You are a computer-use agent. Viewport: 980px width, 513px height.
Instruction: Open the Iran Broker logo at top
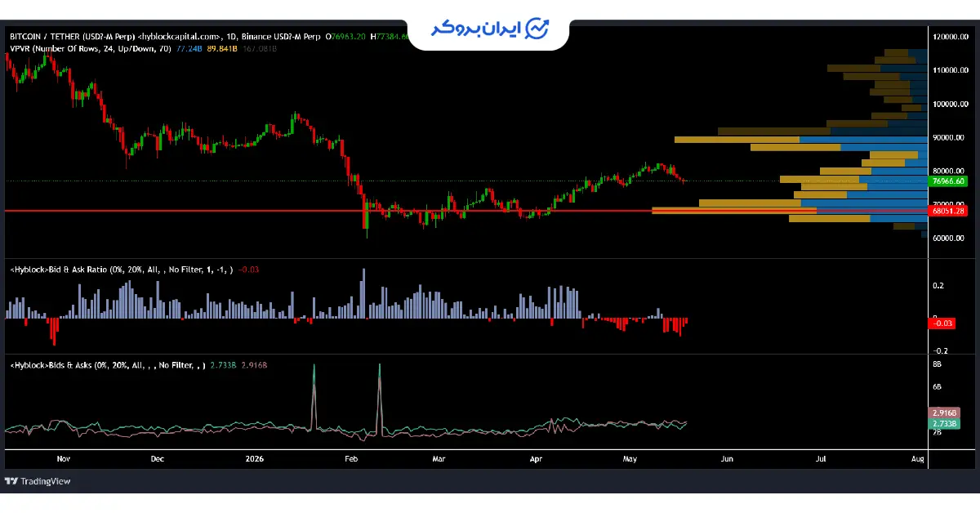point(490,29)
